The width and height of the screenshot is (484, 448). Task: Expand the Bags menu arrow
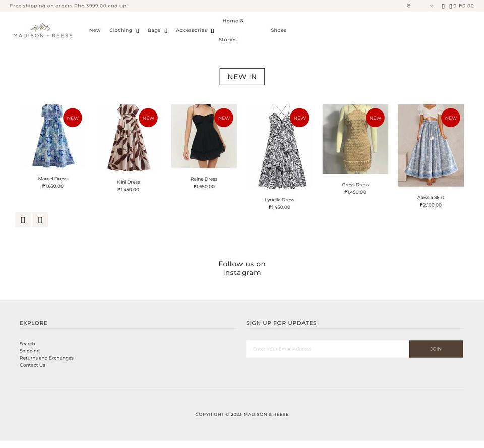click(x=166, y=31)
